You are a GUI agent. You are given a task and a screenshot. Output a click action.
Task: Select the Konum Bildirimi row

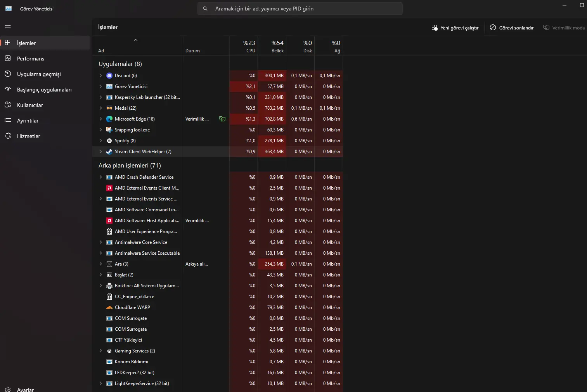[x=217, y=362]
